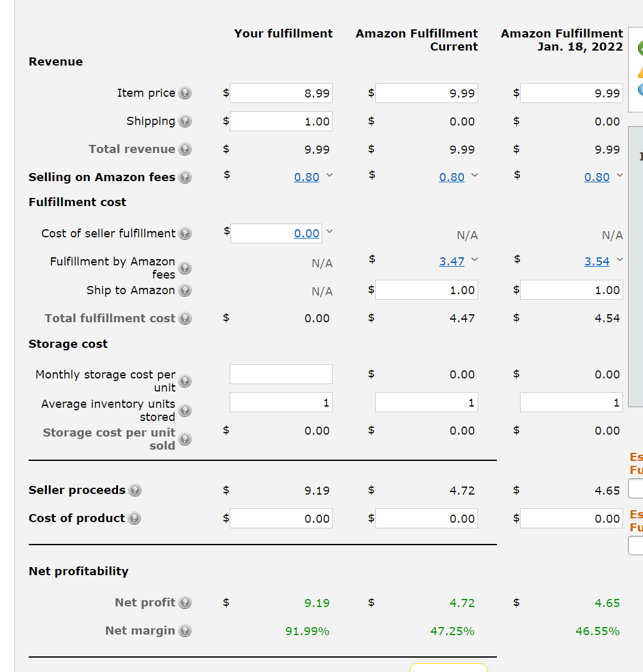
Task: Click help icon next to Item price
Action: (x=185, y=93)
